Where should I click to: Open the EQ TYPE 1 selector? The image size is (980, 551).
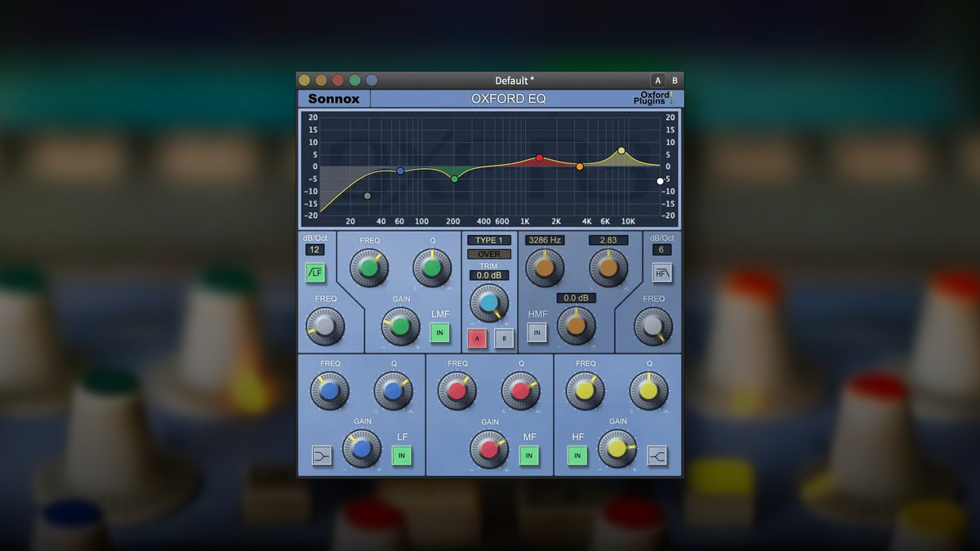pos(489,240)
